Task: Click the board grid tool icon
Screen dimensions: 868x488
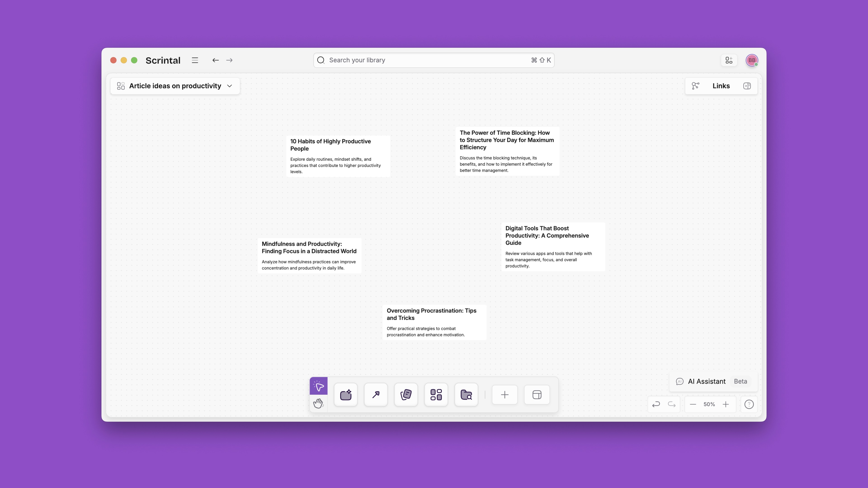Action: click(x=436, y=395)
